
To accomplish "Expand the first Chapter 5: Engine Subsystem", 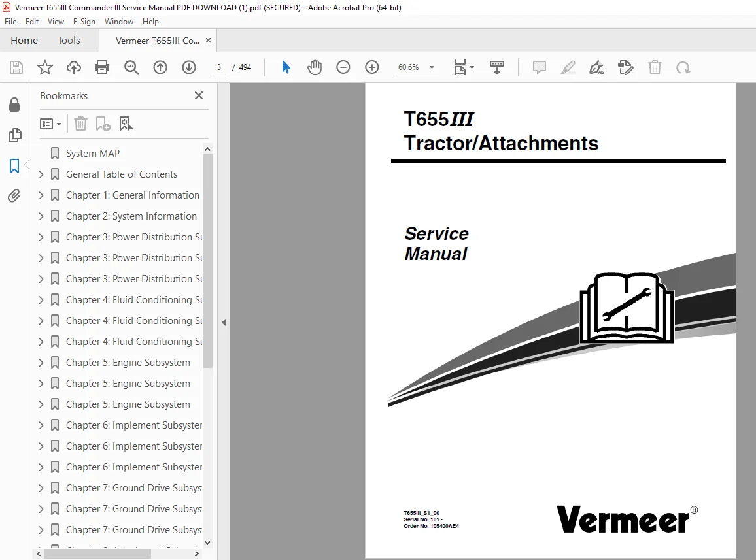I will pyautogui.click(x=41, y=363).
